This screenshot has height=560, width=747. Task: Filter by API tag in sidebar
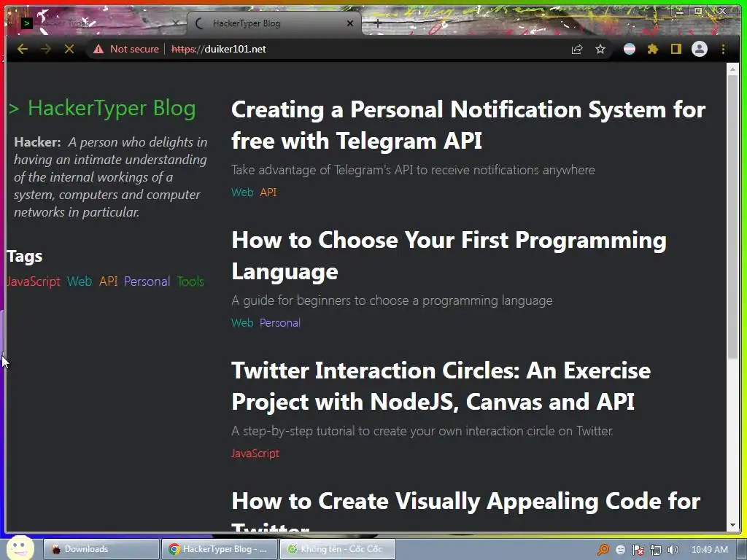click(x=108, y=281)
